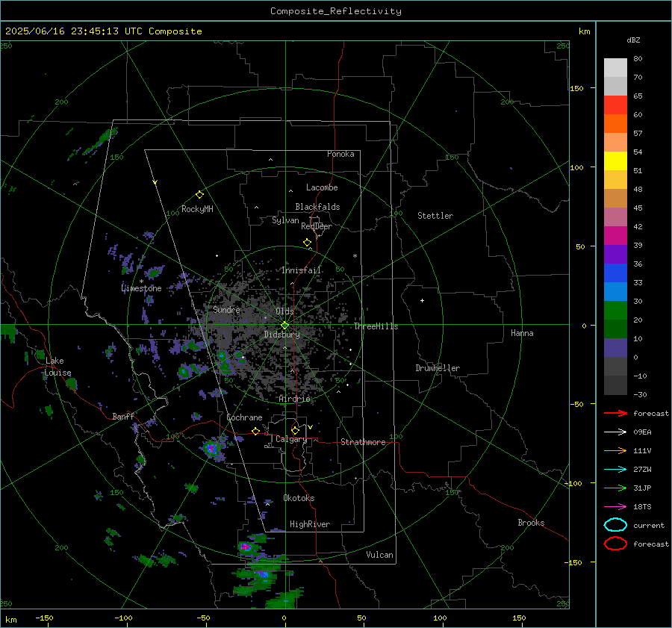
Task: Select the Drumheller map label
Action: [438, 368]
